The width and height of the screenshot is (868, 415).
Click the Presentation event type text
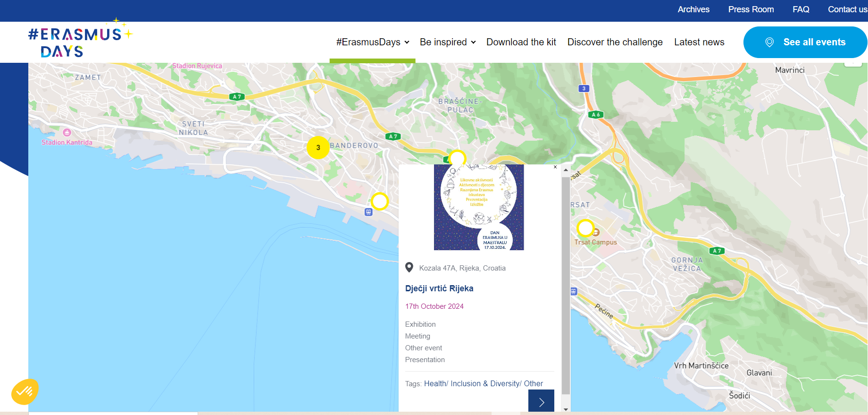(425, 360)
